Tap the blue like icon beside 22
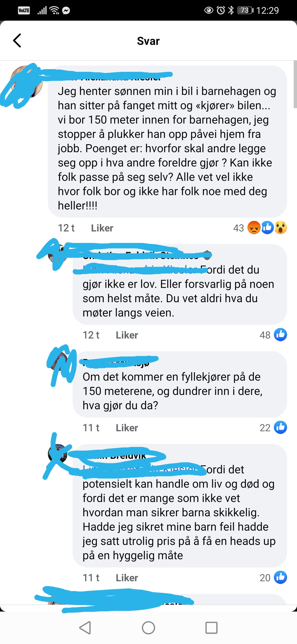The image size is (297, 644). [x=280, y=427]
